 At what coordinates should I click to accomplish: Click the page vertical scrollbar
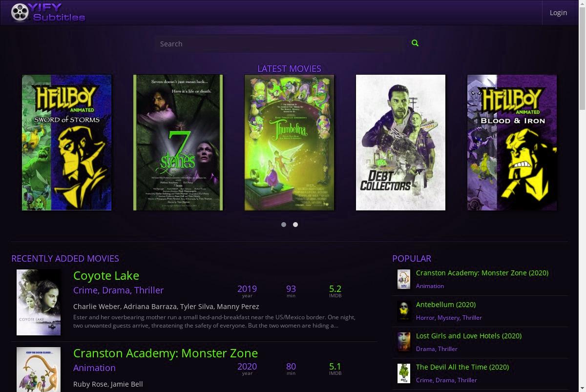coord(582,196)
